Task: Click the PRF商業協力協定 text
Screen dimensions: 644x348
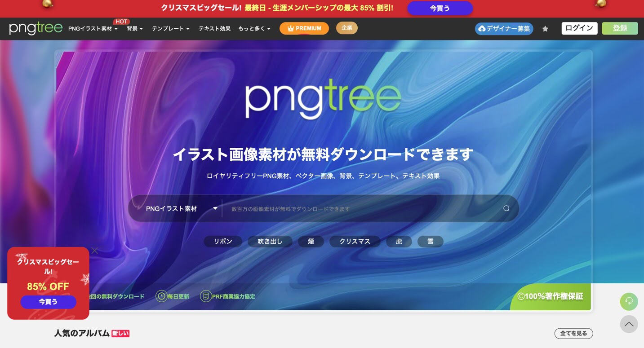Action: (x=234, y=296)
